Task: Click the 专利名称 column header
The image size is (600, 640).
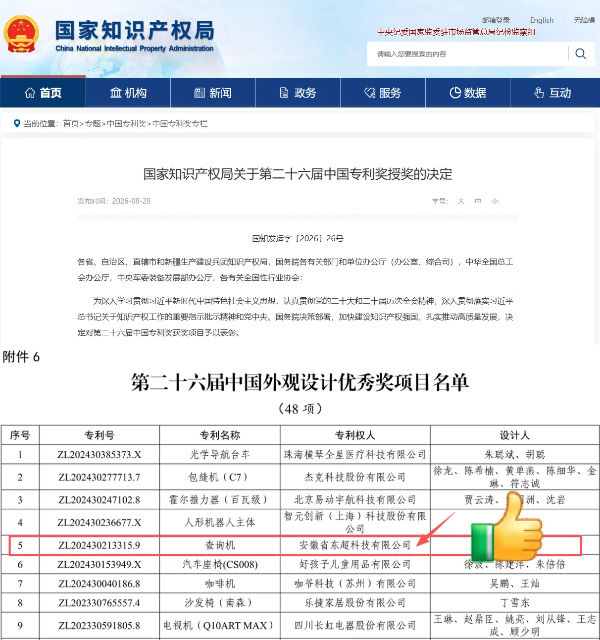Action: (x=220, y=435)
